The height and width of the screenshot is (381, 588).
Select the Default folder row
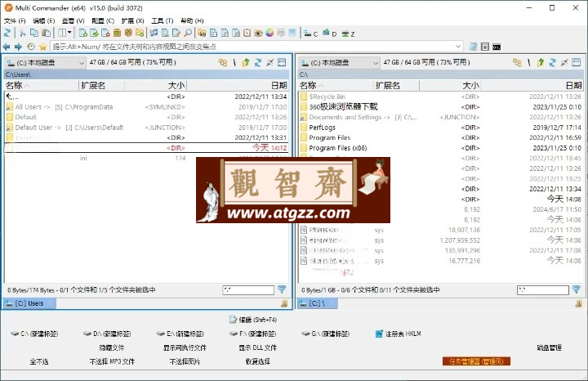point(147,117)
